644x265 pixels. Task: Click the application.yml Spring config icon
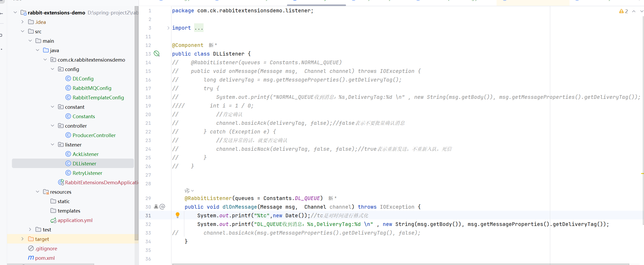coord(53,220)
